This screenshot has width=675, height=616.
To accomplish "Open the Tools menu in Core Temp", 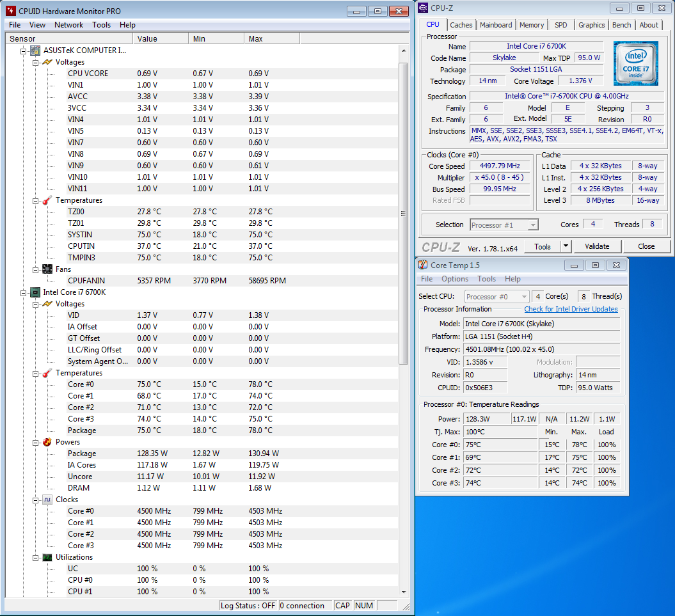I will [486, 279].
